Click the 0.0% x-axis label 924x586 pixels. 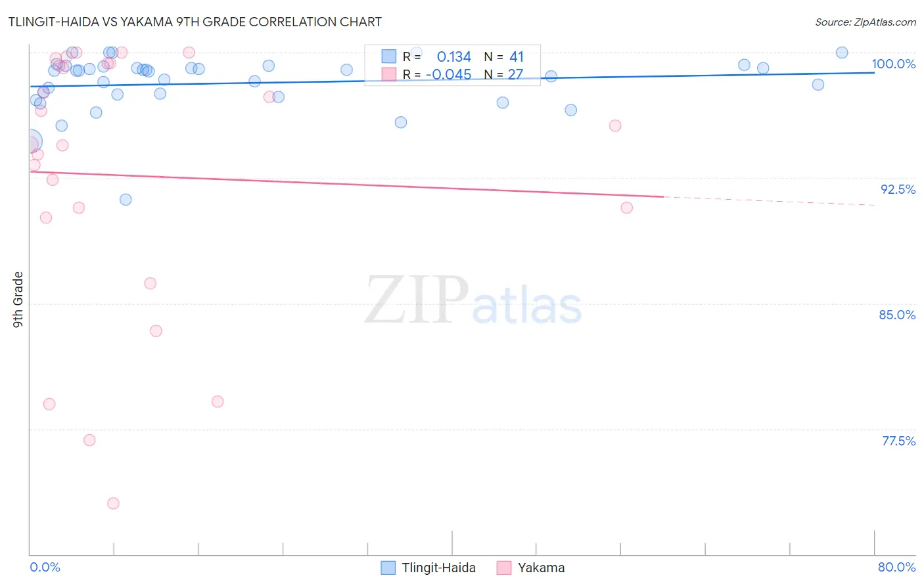tap(45, 567)
